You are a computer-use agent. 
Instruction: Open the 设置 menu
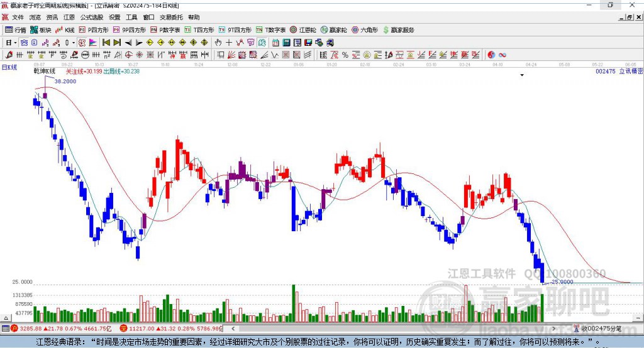(x=114, y=17)
